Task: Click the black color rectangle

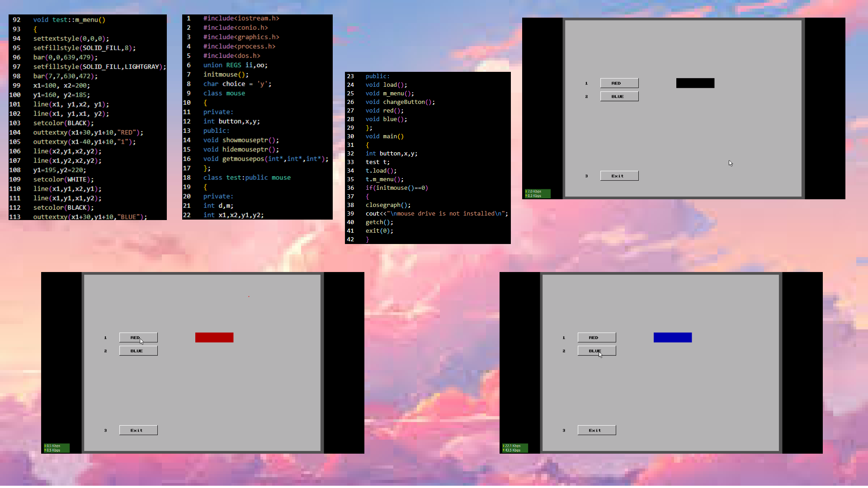Action: [x=695, y=83]
